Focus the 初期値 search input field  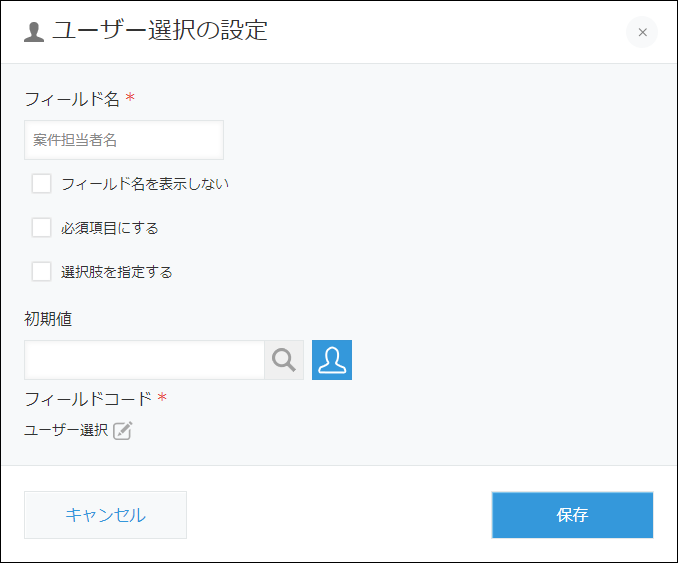click(144, 360)
